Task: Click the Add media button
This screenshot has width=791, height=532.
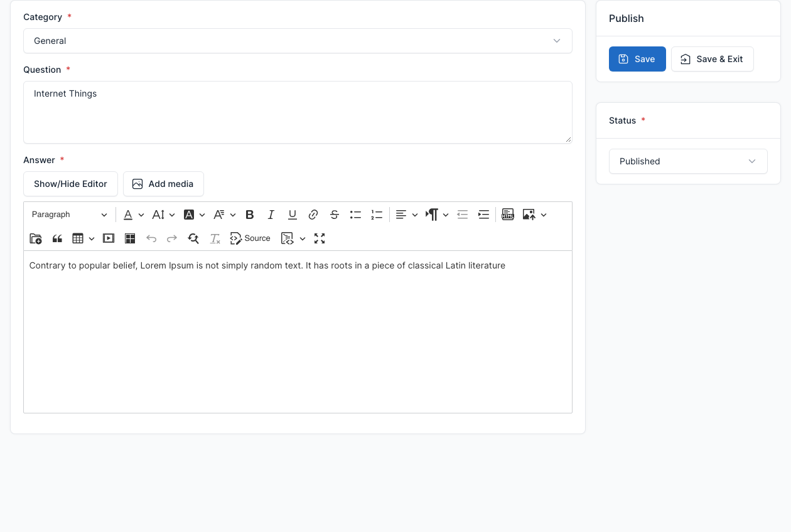Action: point(163,184)
